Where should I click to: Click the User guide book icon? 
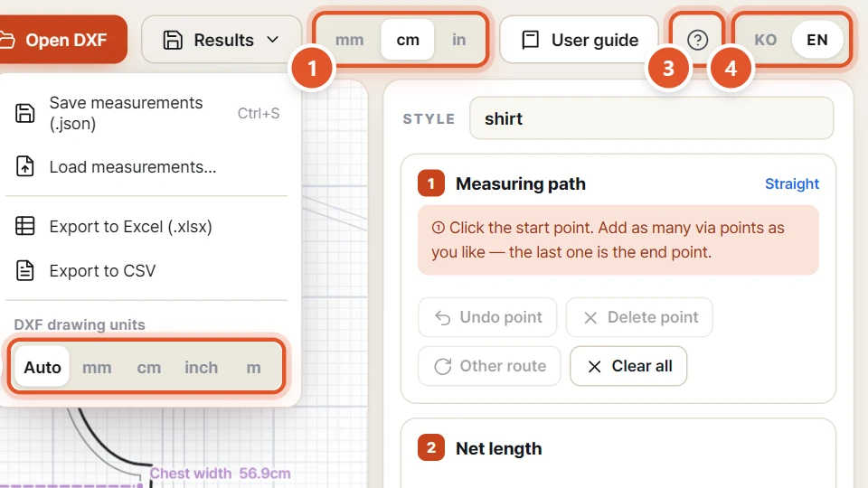pyautogui.click(x=531, y=40)
